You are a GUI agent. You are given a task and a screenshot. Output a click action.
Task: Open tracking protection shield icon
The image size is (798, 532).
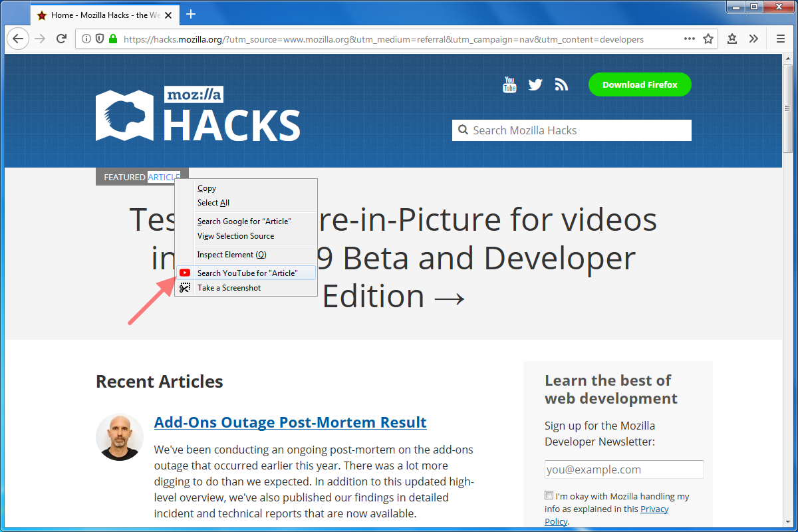point(100,39)
